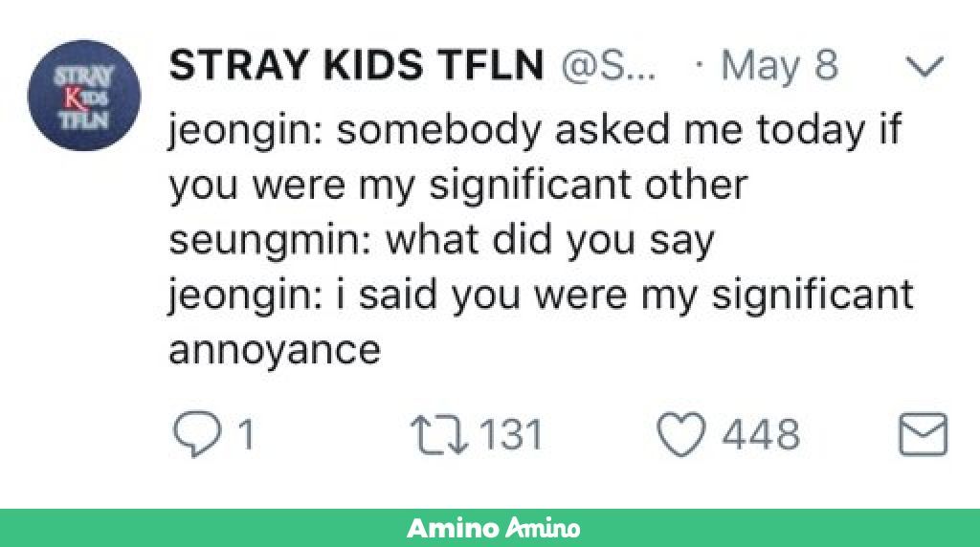
Task: Click the word "annoyance" in the tweet
Action: tap(275, 349)
